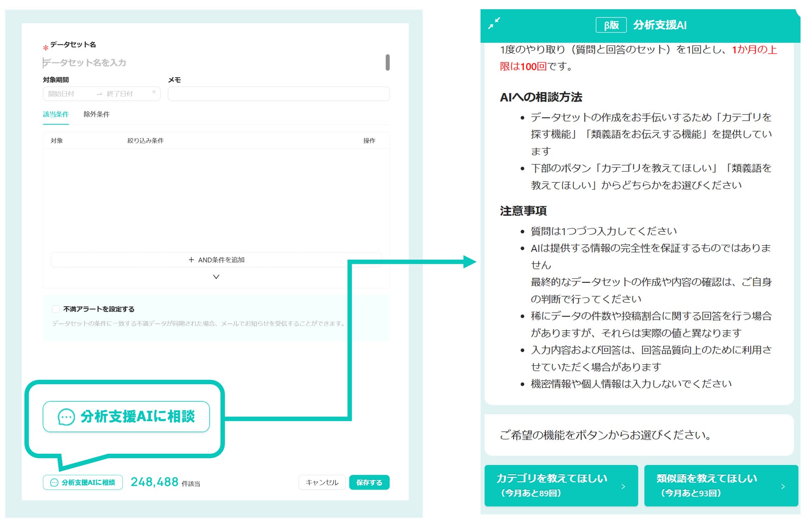Click the large 分析支援AIに相談 callout button

click(126, 417)
